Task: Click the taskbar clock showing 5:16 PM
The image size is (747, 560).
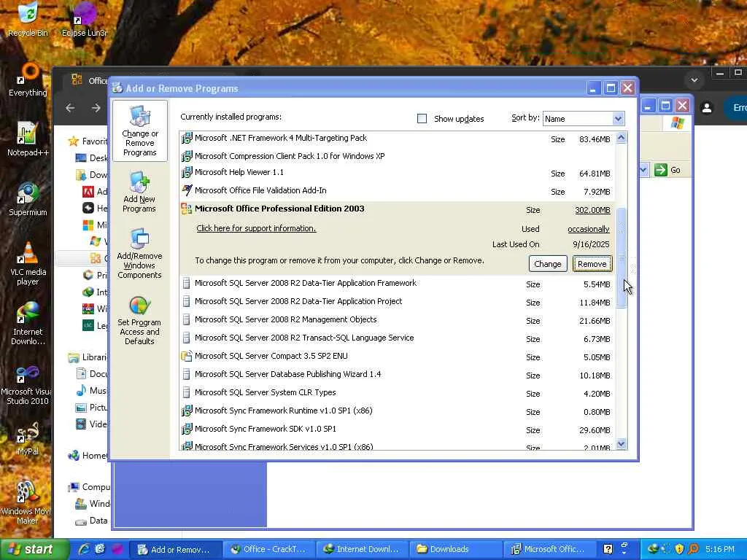Action: pos(720,549)
